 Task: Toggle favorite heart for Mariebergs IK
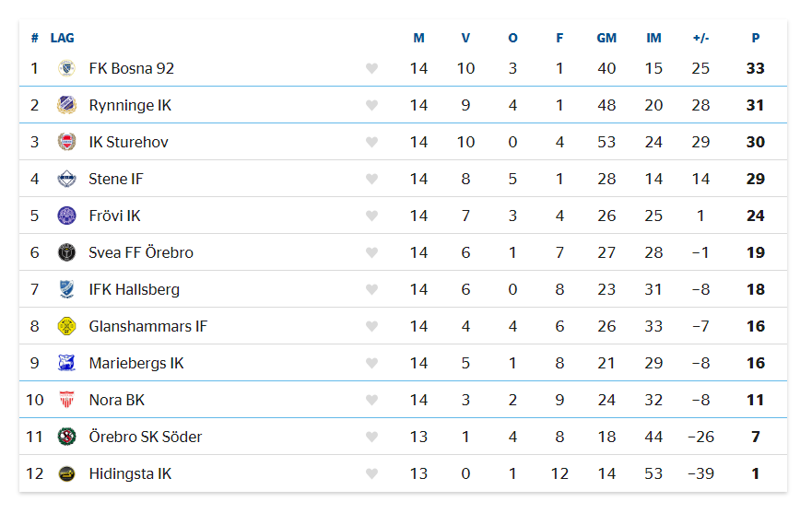point(371,363)
